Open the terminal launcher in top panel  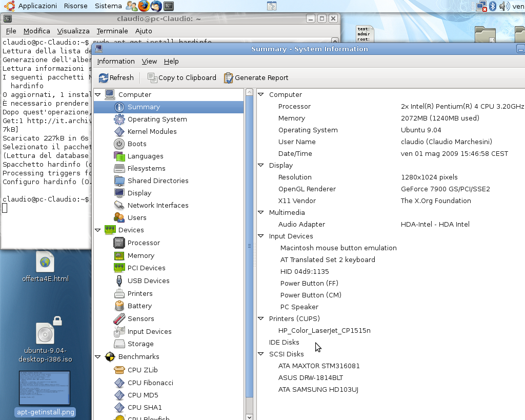169,6
